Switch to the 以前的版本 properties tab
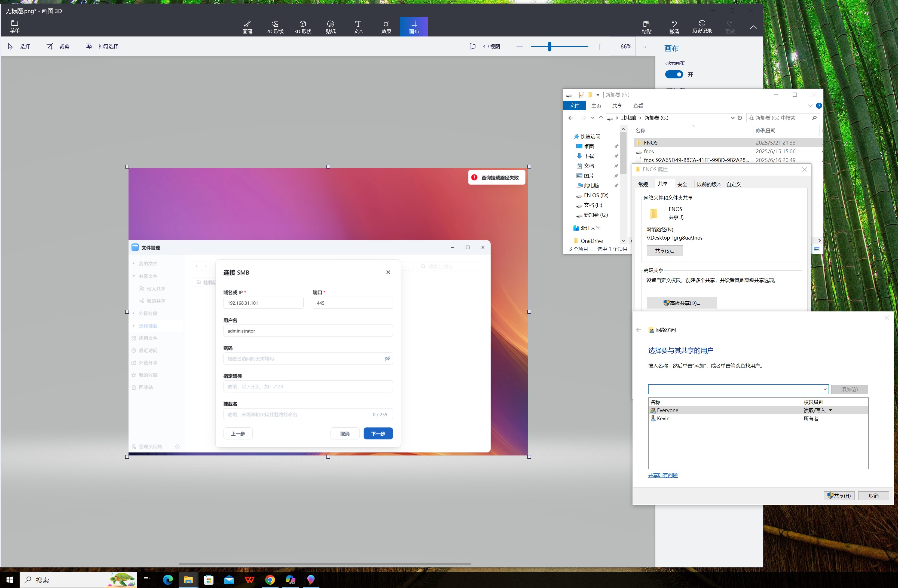Screen dimensions: 898x588 708,185
